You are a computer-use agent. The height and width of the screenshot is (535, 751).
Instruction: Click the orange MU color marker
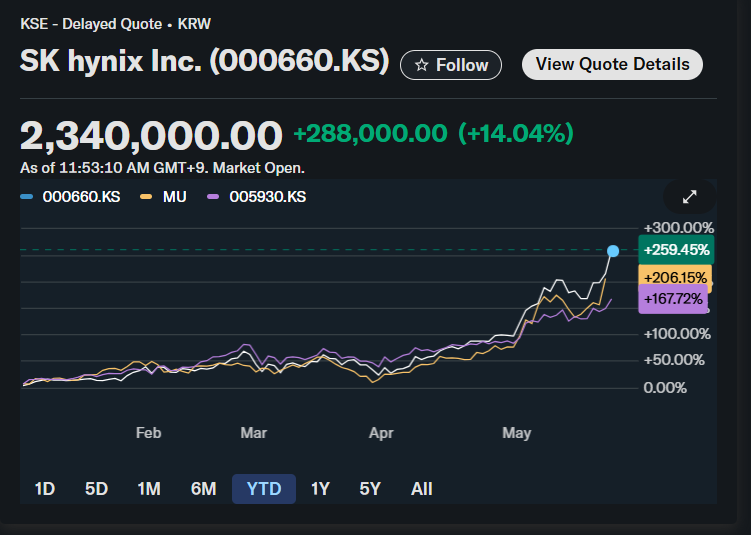coord(146,197)
